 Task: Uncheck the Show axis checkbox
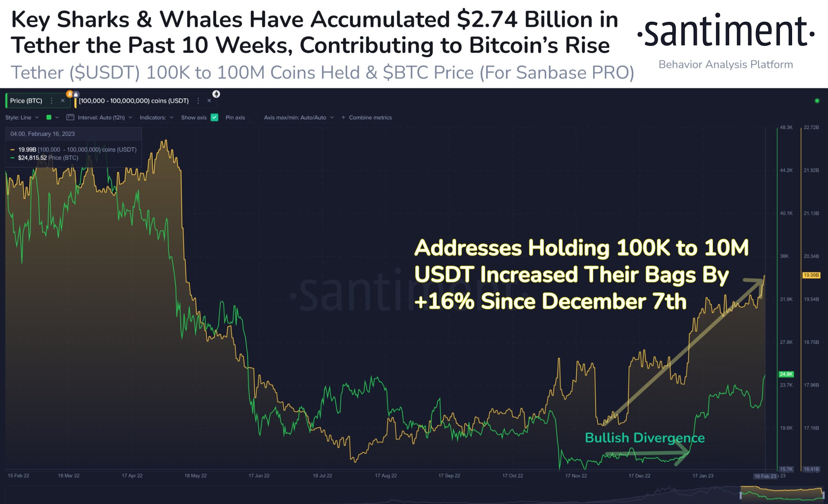coord(214,117)
